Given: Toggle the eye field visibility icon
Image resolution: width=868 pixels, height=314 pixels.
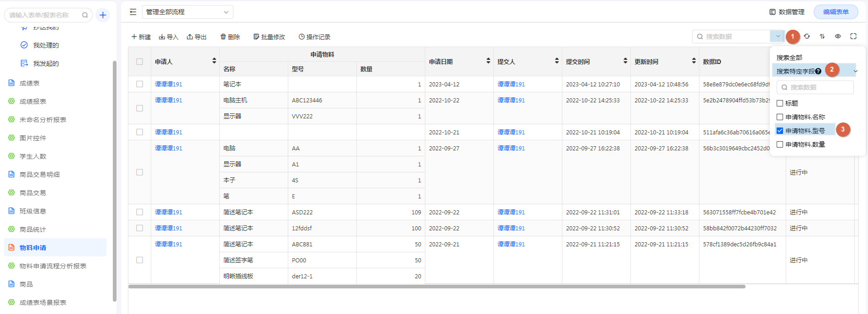Looking at the screenshot, I should click(838, 37).
